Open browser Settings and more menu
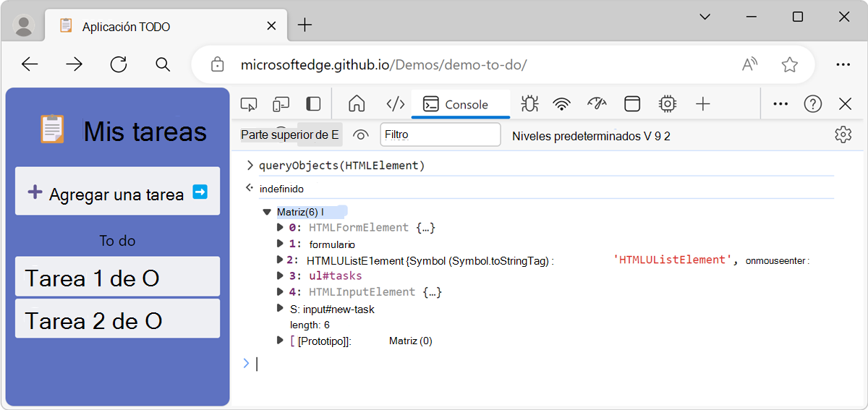The width and height of the screenshot is (868, 410). pyautogui.click(x=843, y=64)
